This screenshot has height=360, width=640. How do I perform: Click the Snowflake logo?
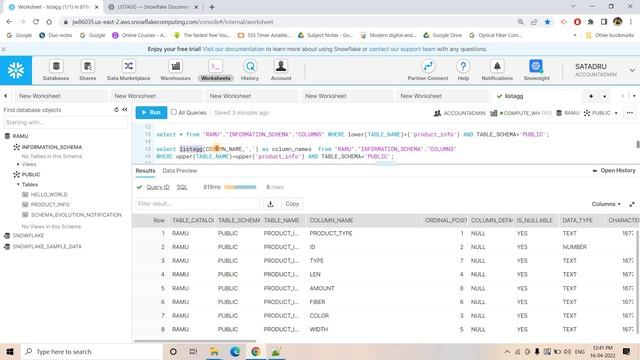[16, 71]
